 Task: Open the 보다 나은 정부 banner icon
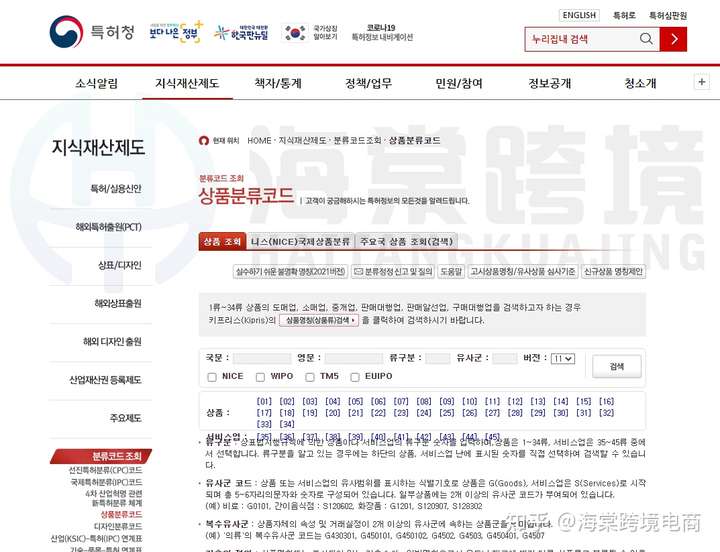pos(176,32)
